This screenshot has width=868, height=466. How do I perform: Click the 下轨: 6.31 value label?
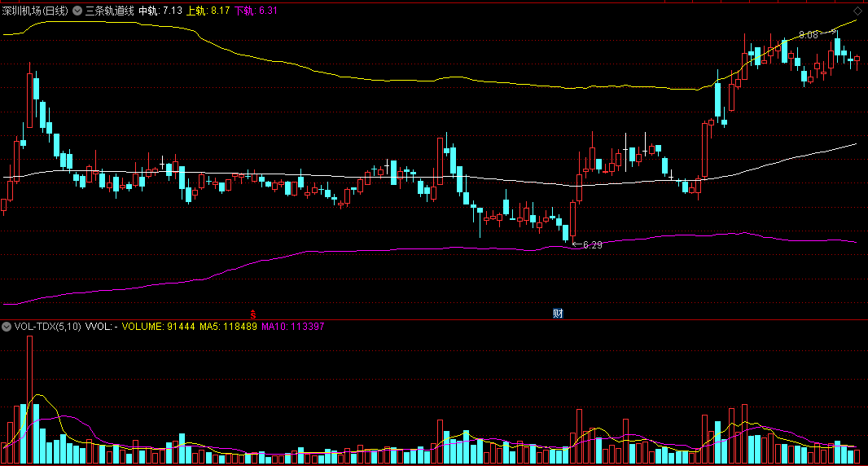[x=256, y=11]
